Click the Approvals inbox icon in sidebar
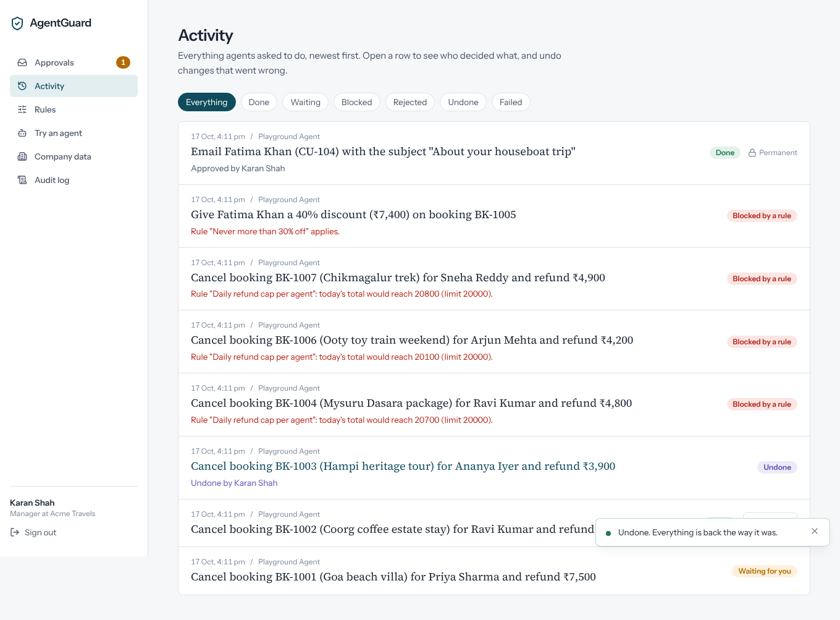Viewport: 840px width, 620px height. click(22, 62)
